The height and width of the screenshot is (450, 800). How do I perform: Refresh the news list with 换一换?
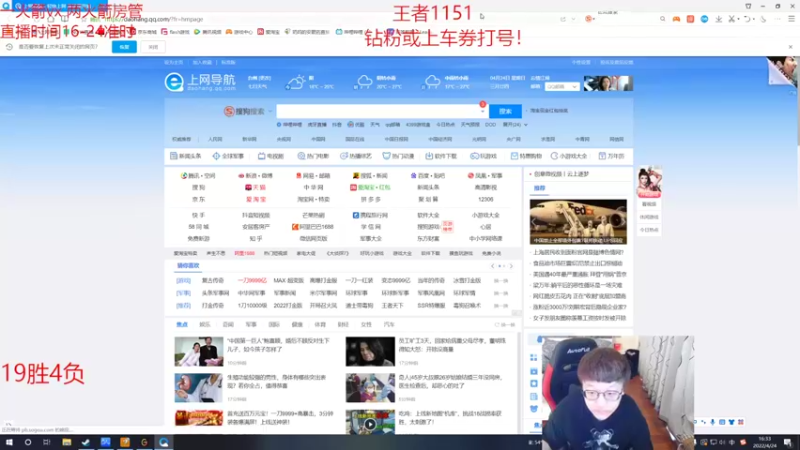[x=505, y=324]
